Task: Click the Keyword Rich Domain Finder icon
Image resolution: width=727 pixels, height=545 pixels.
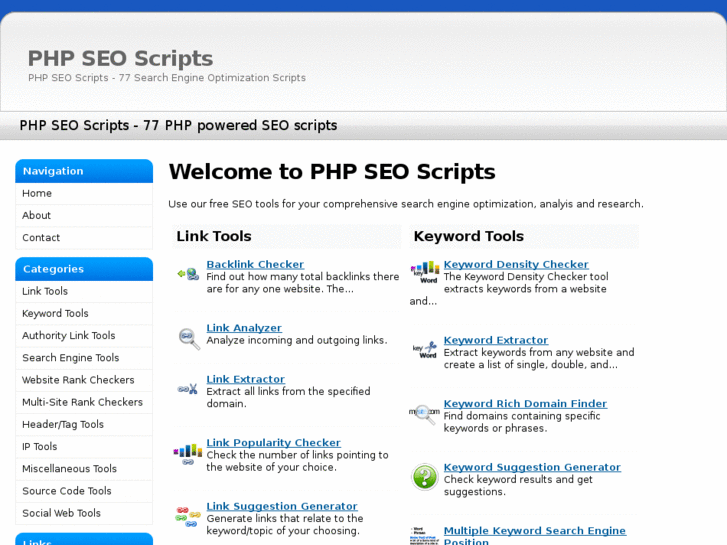Action: coord(424,413)
